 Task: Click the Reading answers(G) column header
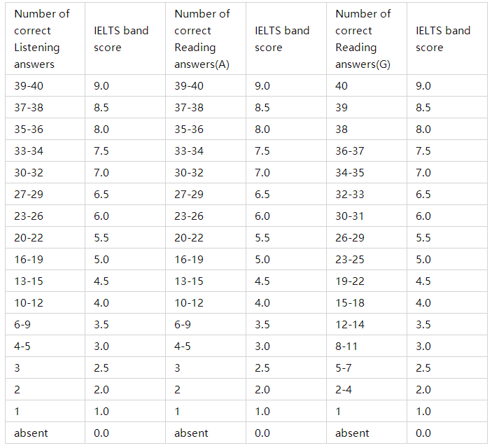(x=367, y=38)
